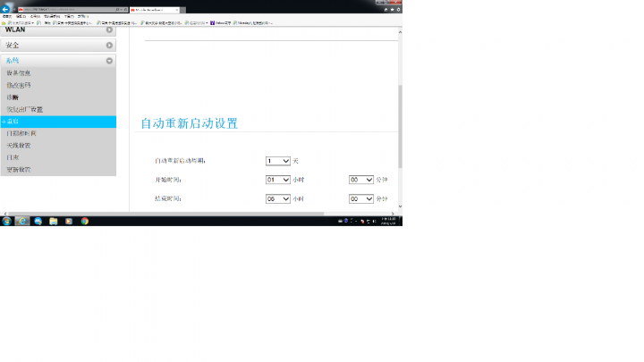644x362 pixels.
Task: Open 诊断 page
Action: (x=13, y=97)
